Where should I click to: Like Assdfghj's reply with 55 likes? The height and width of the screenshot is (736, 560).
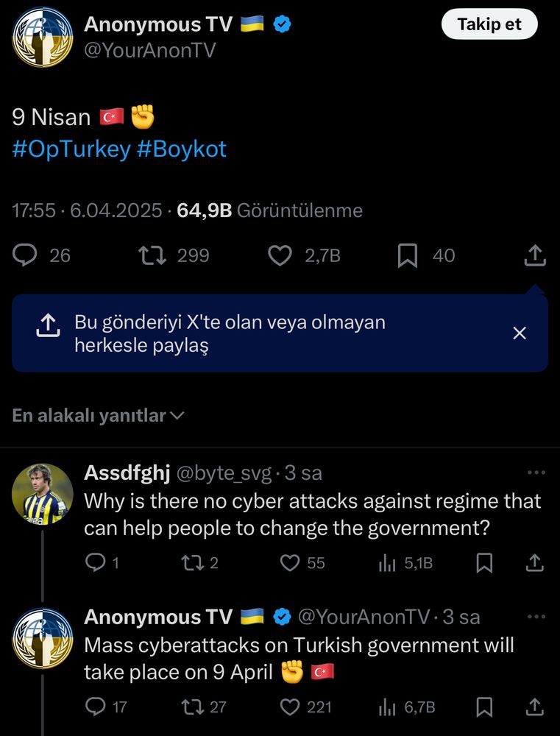click(291, 563)
